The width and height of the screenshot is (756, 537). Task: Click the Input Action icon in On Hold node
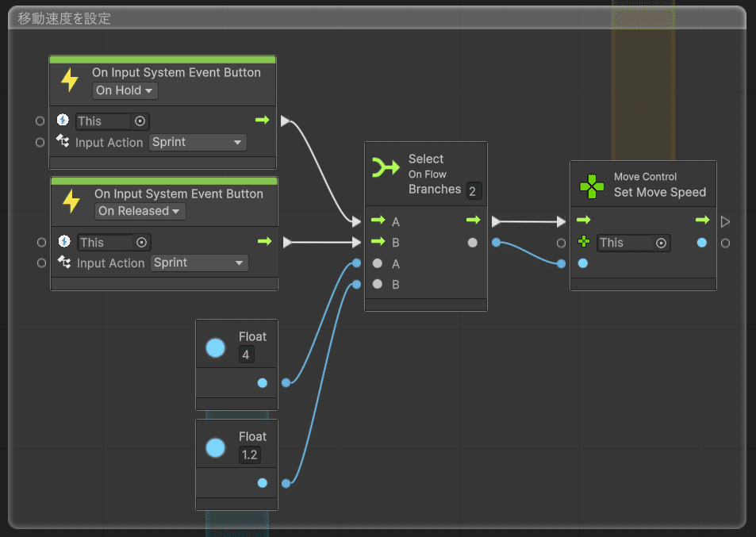63,141
